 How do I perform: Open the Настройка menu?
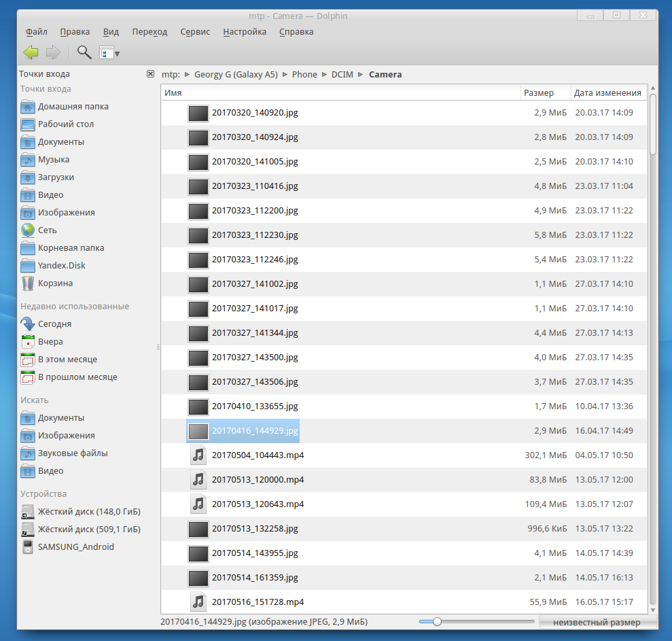click(x=245, y=32)
